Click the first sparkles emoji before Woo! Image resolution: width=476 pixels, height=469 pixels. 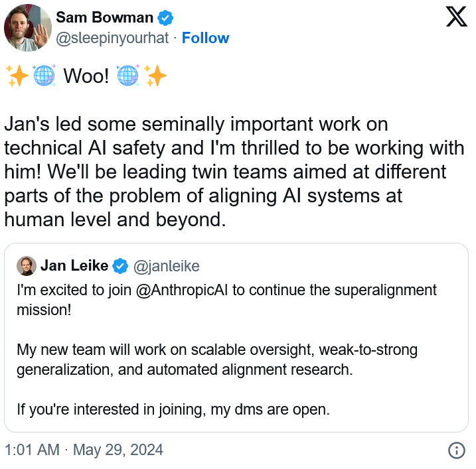click(x=17, y=76)
